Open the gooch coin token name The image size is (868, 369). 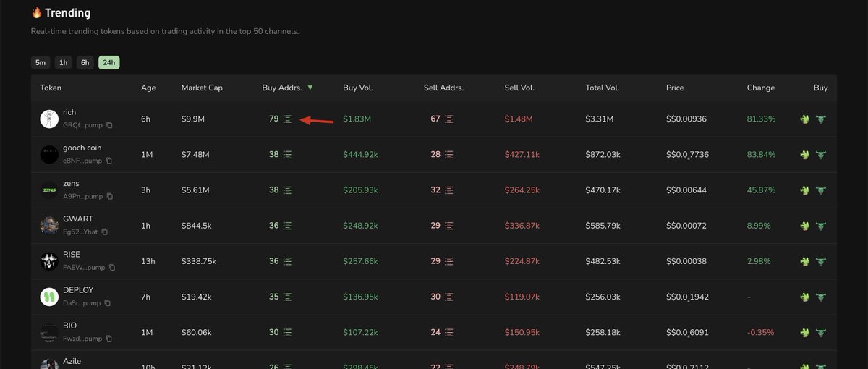tap(82, 148)
